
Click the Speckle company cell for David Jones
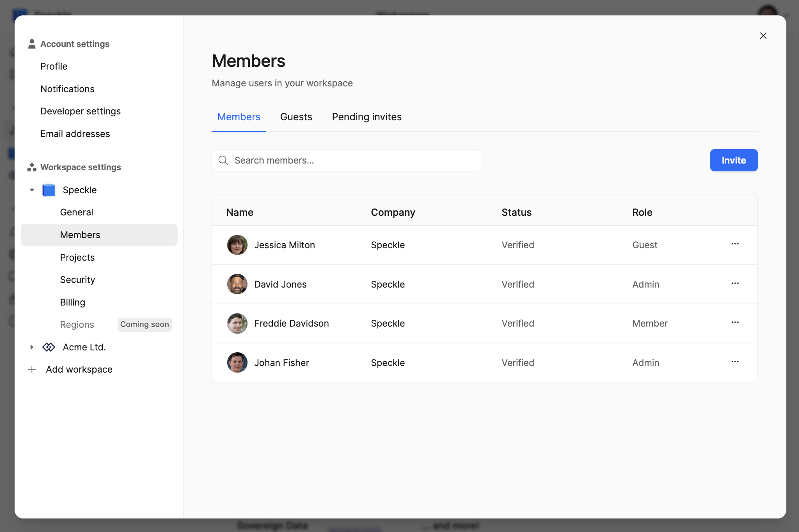tap(388, 284)
